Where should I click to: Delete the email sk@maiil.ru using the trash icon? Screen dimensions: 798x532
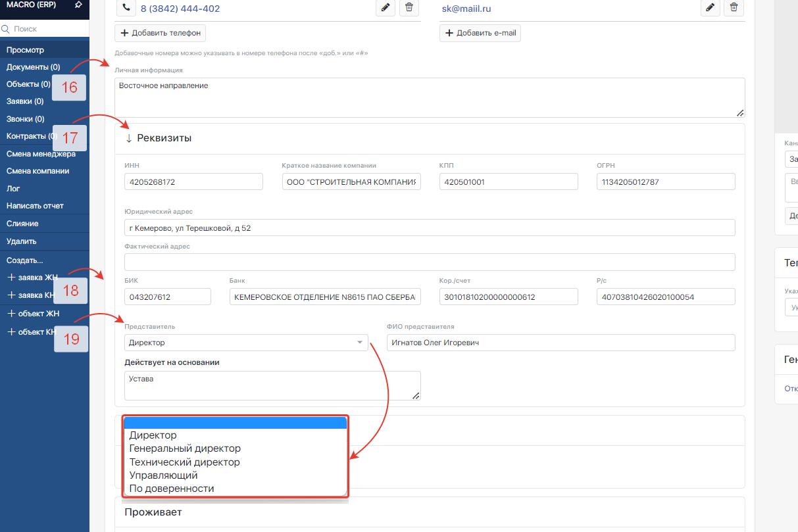[734, 8]
